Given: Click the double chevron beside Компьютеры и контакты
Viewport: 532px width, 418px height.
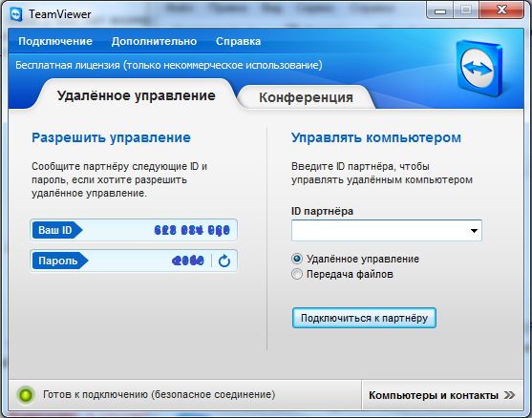Looking at the screenshot, I should [x=509, y=395].
